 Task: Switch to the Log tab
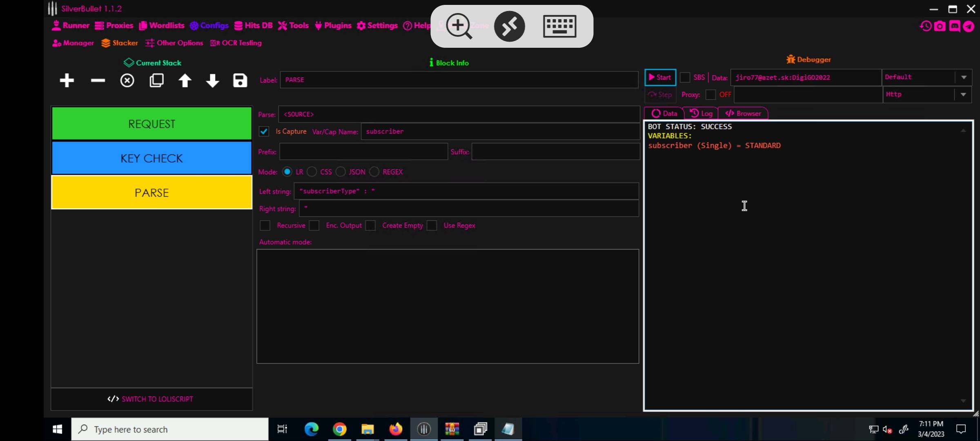click(701, 114)
